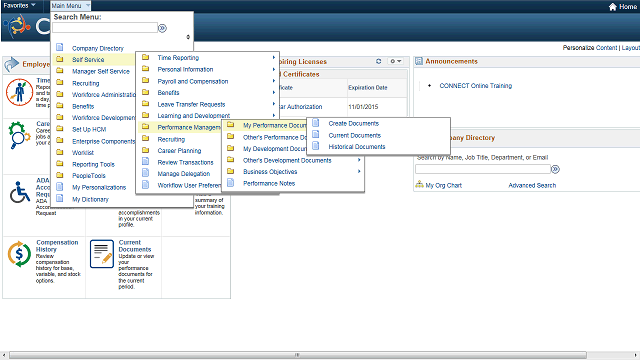Image resolution: width=640 pixels, height=360 pixels.
Task: Click the My Org Chart icon
Action: coord(419,185)
